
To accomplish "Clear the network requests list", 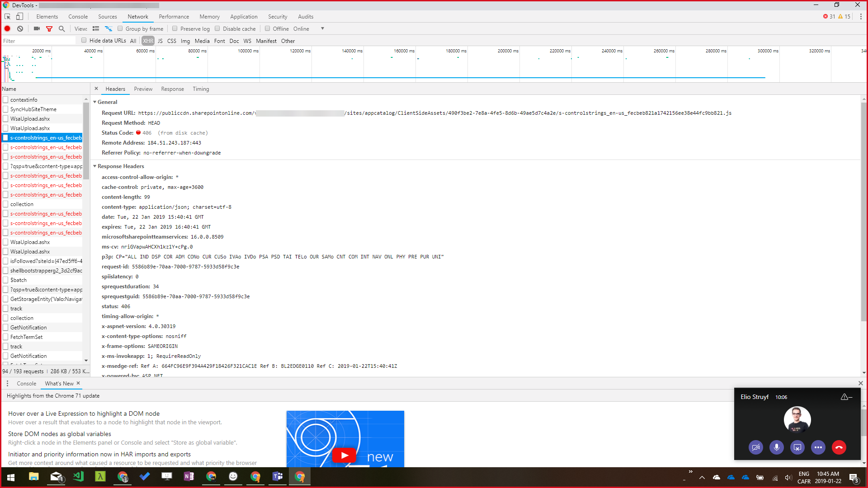I will click(20, 28).
